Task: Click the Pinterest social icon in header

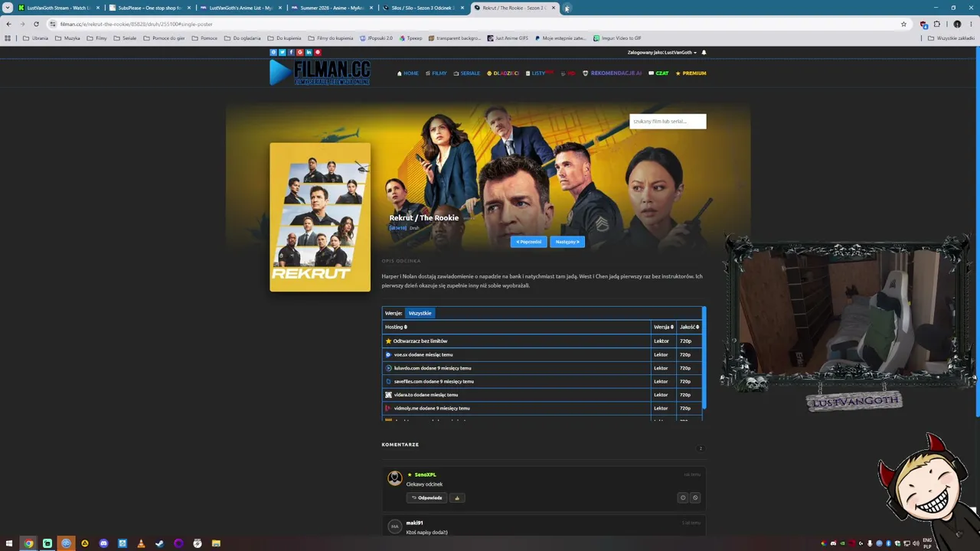Action: click(318, 52)
